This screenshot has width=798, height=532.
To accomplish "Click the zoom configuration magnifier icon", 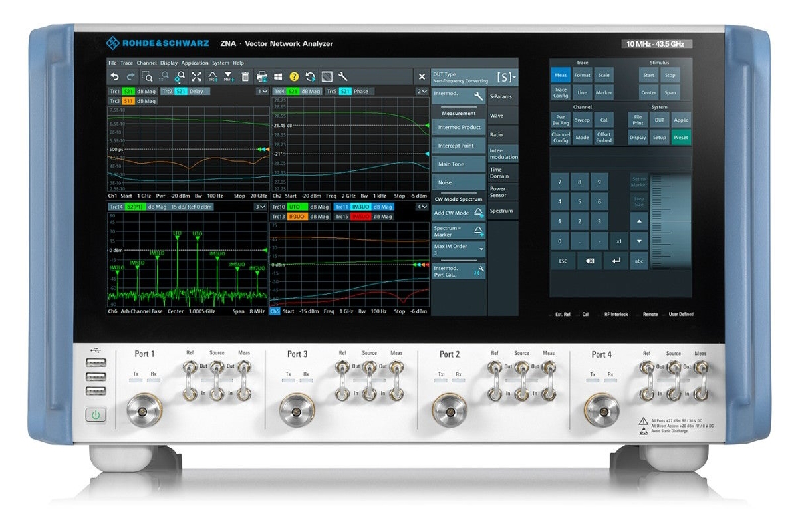I will (180, 76).
